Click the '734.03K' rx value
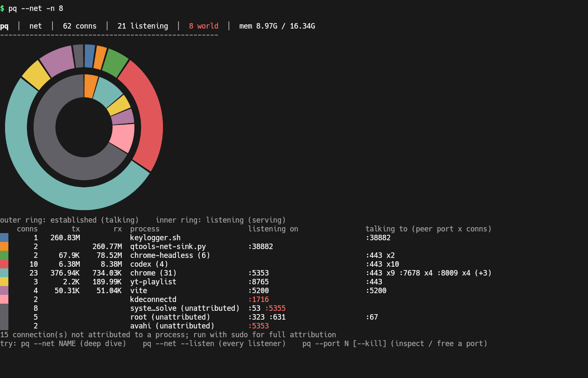 (107, 273)
